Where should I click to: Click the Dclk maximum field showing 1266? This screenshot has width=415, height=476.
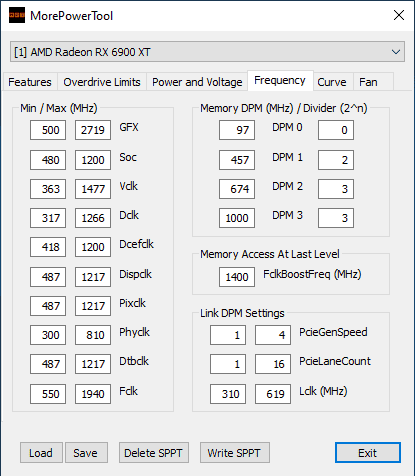coord(93,218)
